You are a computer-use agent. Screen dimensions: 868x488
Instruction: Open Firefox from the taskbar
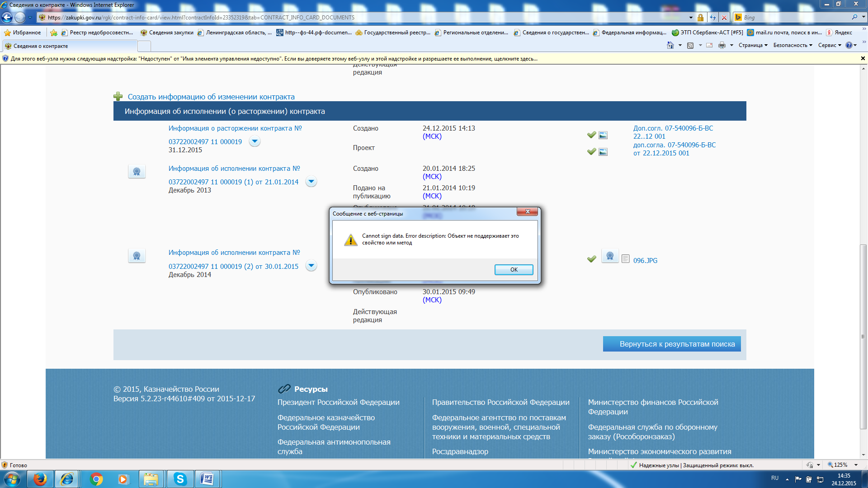(x=40, y=479)
